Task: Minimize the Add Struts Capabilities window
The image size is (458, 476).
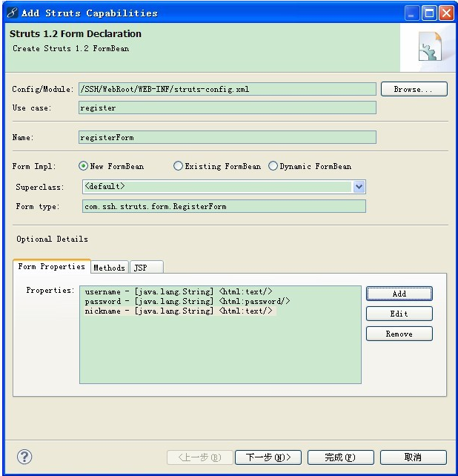Action: click(412, 13)
